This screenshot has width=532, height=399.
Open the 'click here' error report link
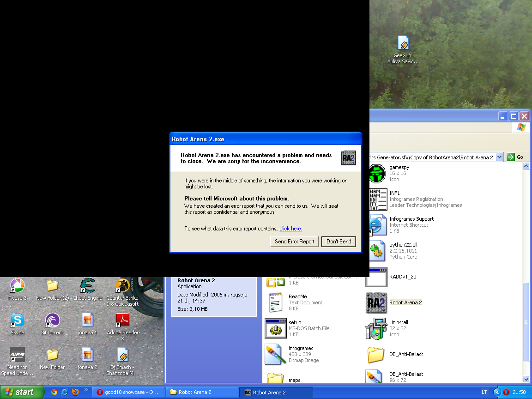point(291,229)
